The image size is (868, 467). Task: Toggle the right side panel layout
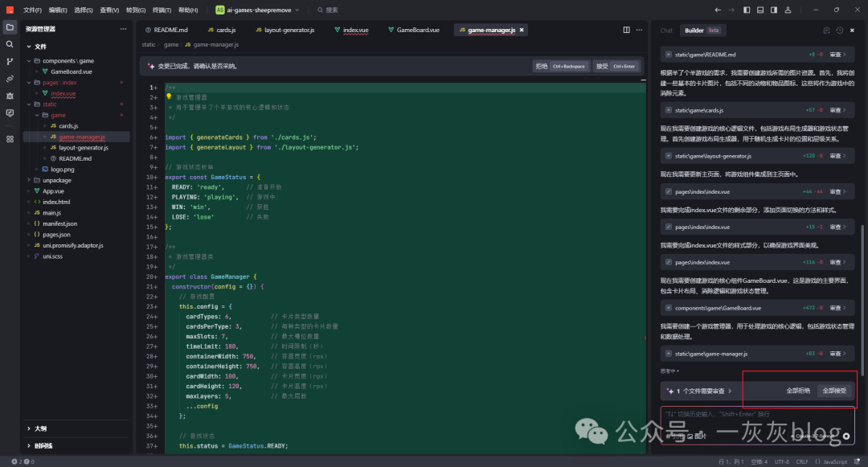775,10
